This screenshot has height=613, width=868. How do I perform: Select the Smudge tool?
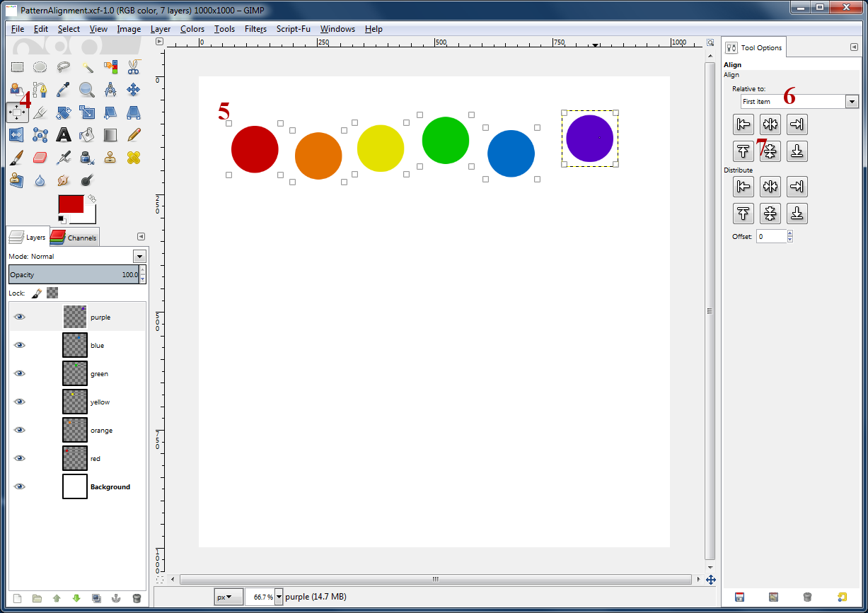(x=64, y=180)
